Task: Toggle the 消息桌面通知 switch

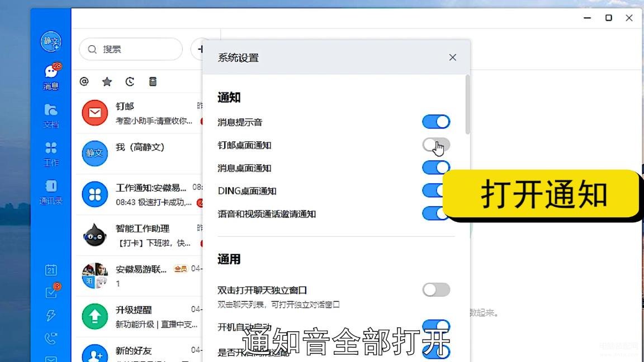Action: (436, 168)
